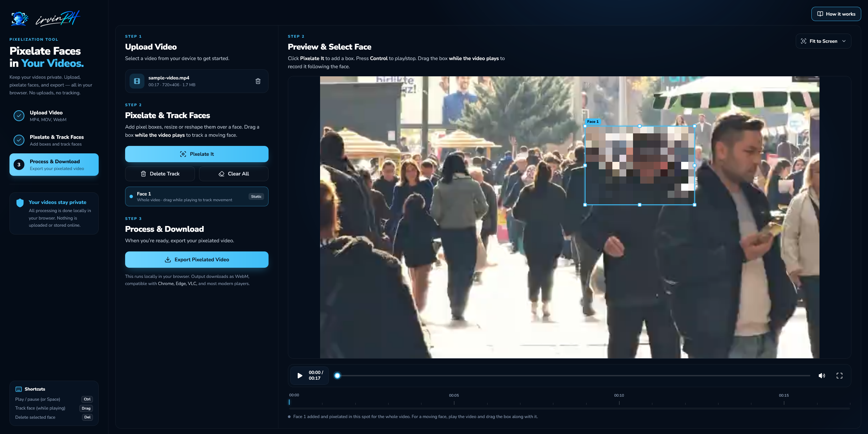Screen dimensions: 868x434
Task: Click the Clear All button
Action: click(x=234, y=174)
